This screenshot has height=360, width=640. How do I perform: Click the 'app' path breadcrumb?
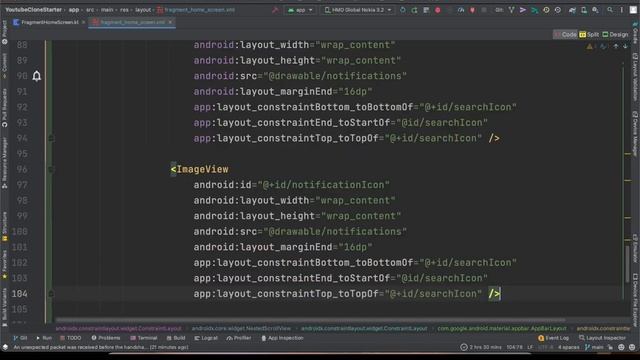tap(74, 10)
